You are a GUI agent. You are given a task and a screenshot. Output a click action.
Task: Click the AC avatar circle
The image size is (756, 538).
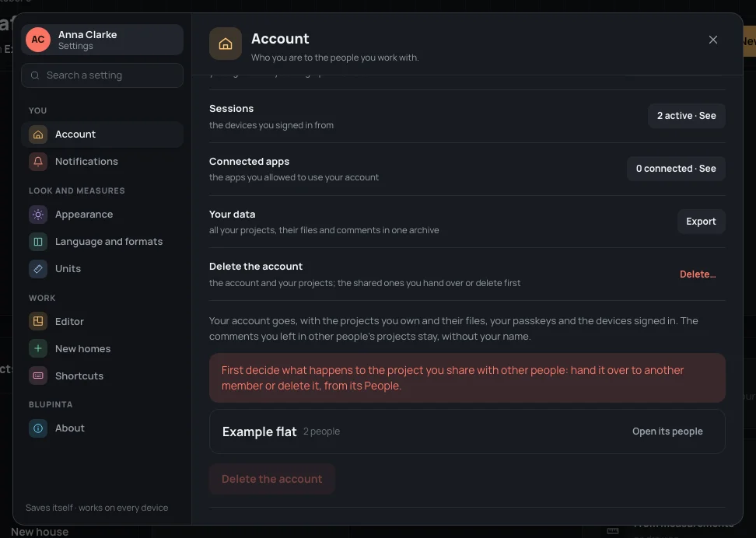coord(38,40)
